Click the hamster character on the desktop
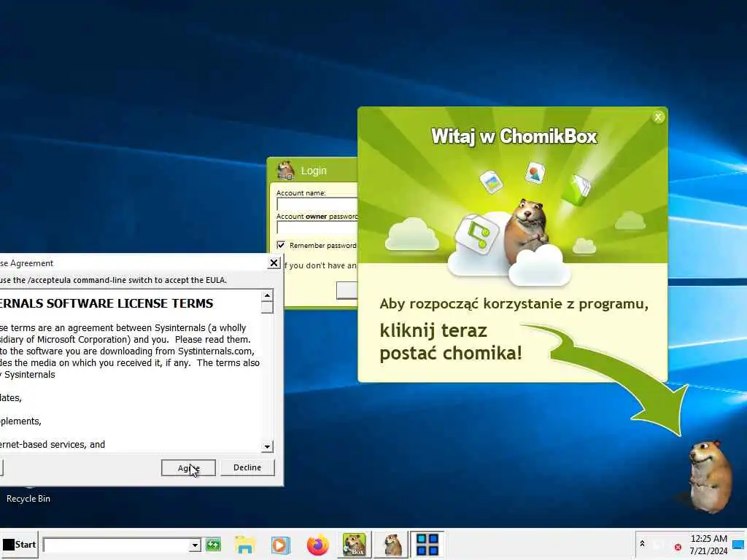The width and height of the screenshot is (747, 560). coord(709,476)
